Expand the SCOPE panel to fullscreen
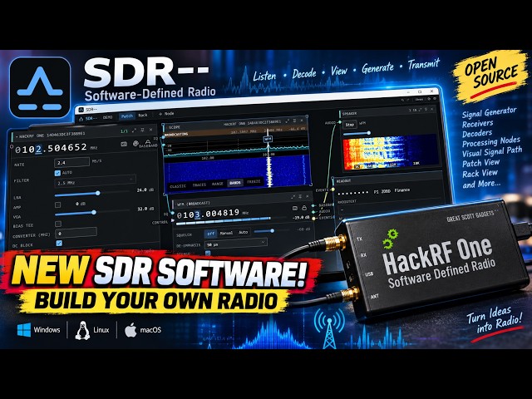Image resolution: width=532 pixels, height=399 pixels. [288, 121]
